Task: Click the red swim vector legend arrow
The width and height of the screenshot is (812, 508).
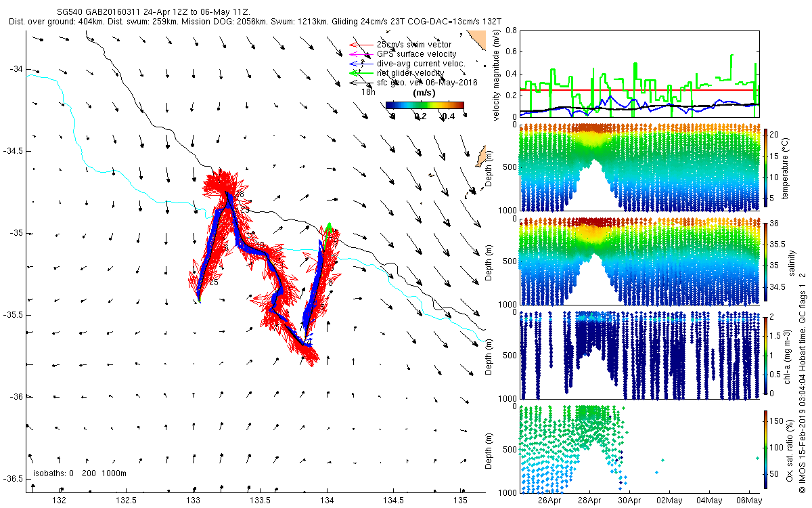Action: 362,45
